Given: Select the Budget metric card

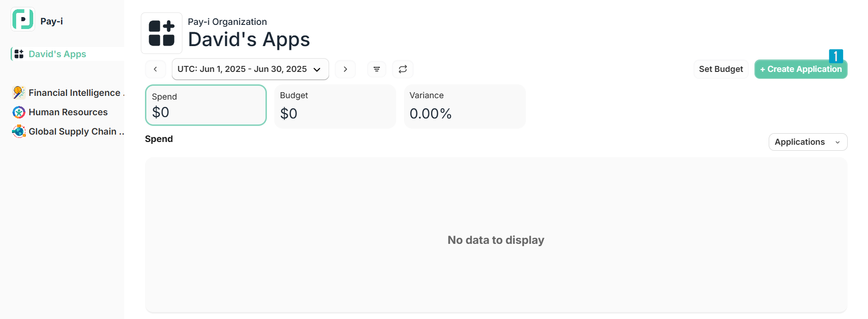Looking at the screenshot, I should tap(335, 106).
